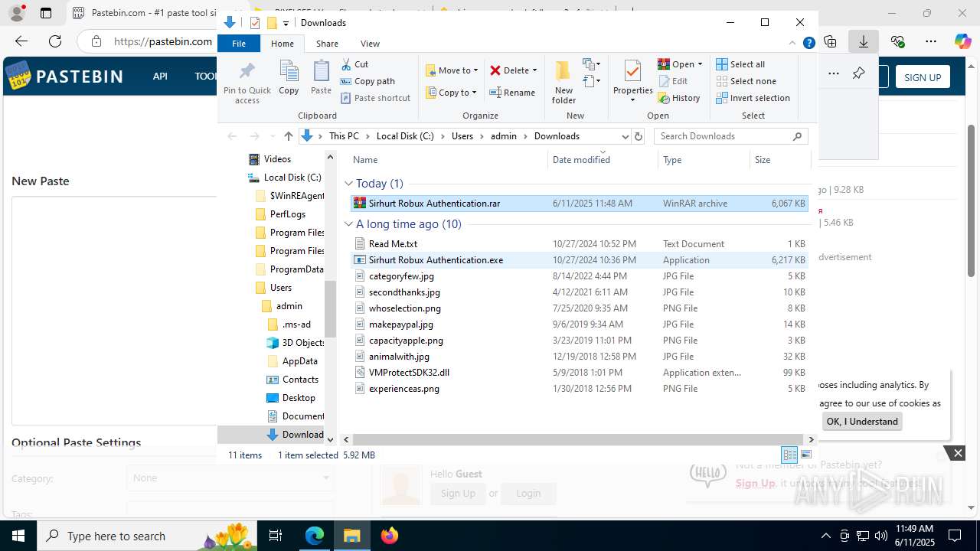
Task: Click Windows taskbar search box
Action: [x=147, y=536]
